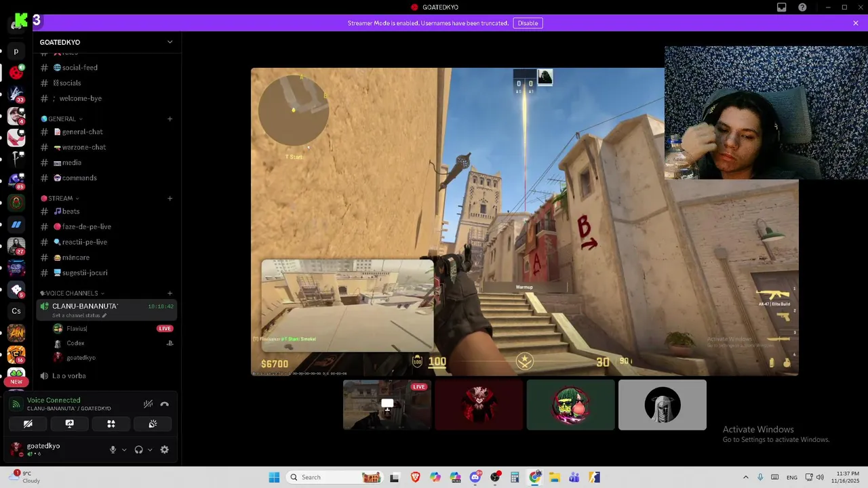Screen dimensions: 868x488
Task: Collapse the STREAM category
Action: [x=60, y=199]
